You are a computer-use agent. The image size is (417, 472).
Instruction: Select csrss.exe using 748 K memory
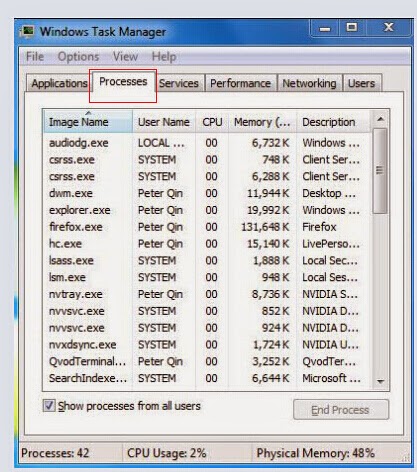(x=207, y=160)
